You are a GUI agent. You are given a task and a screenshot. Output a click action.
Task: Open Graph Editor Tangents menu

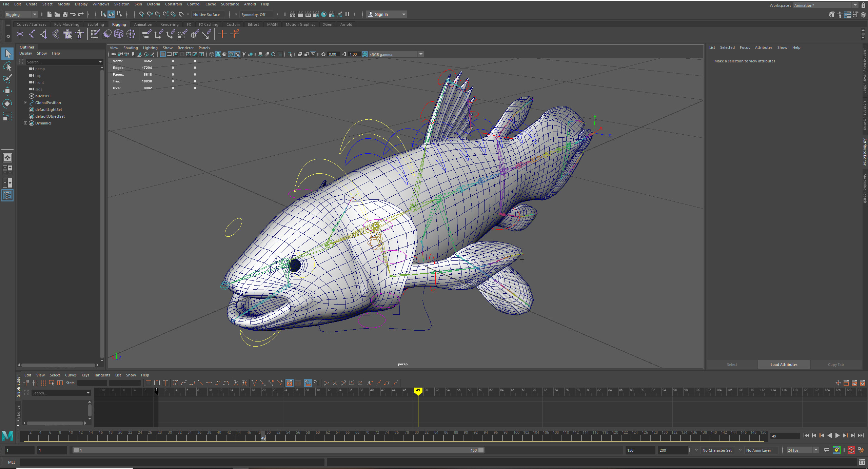click(102, 375)
